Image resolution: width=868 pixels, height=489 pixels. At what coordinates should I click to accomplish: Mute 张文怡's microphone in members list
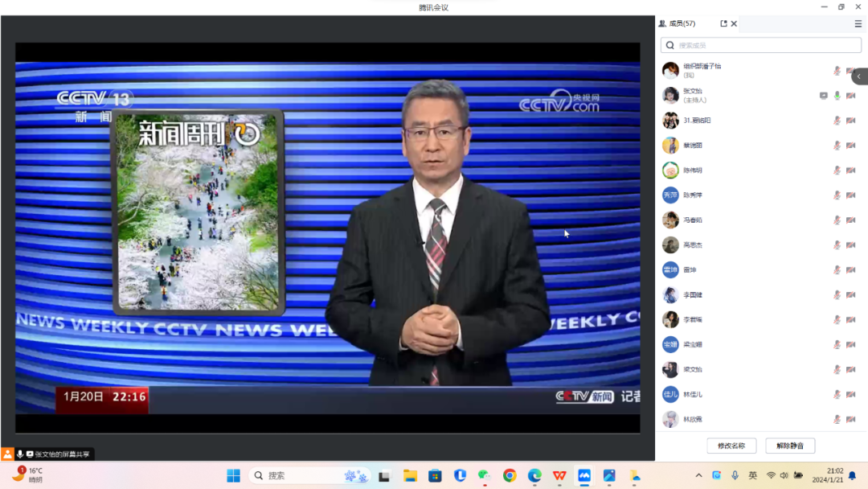coord(837,95)
